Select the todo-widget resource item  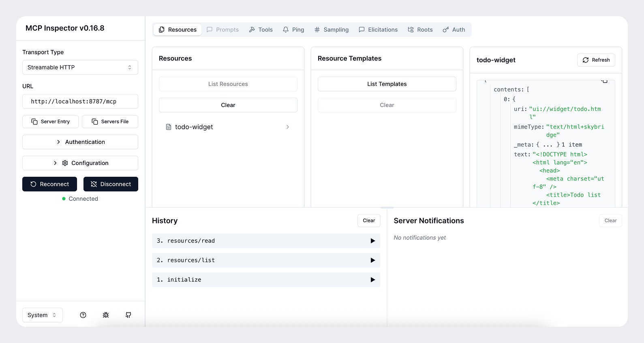tap(228, 127)
